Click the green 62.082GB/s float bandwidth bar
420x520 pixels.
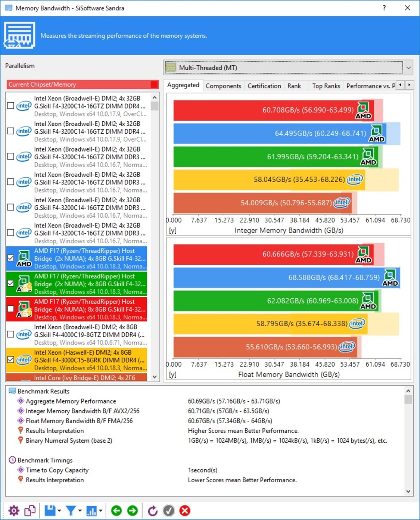276,301
